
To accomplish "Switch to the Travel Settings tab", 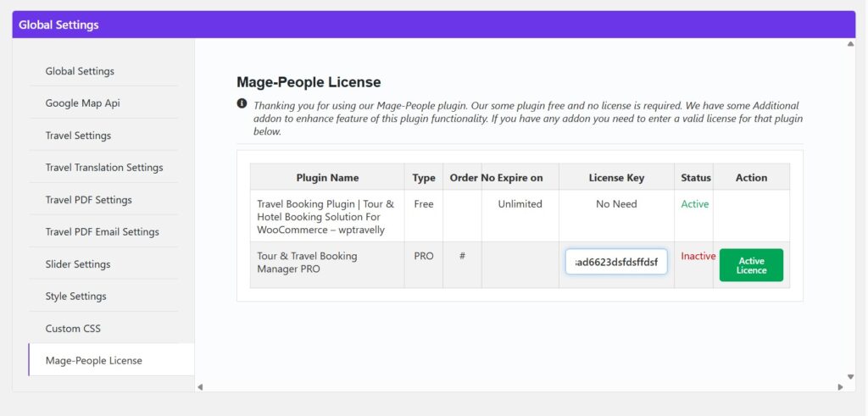I will [x=103, y=136].
